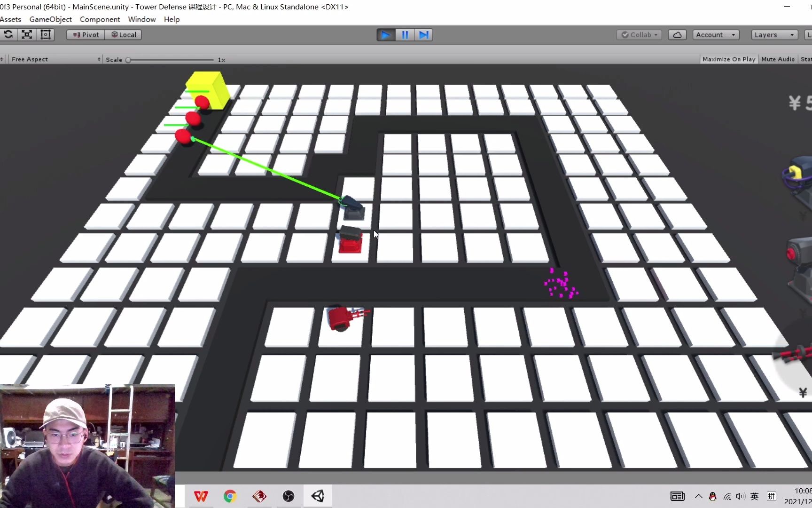Launch Google Chrome from the taskbar

pos(230,496)
